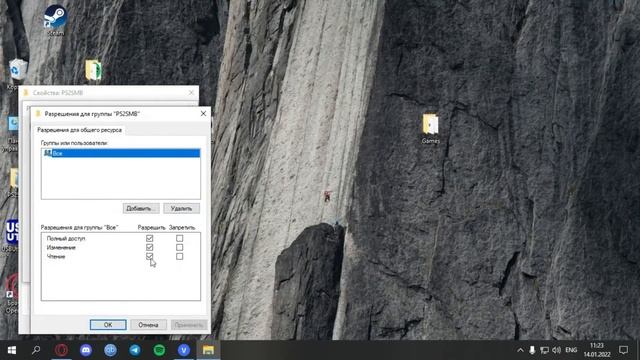
Task: Click the Отмена button
Action: click(x=148, y=325)
